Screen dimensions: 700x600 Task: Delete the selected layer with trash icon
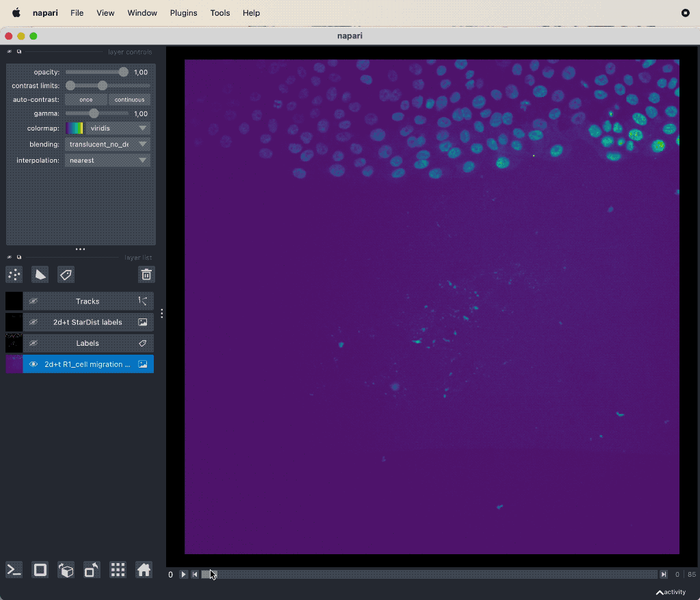tap(146, 275)
